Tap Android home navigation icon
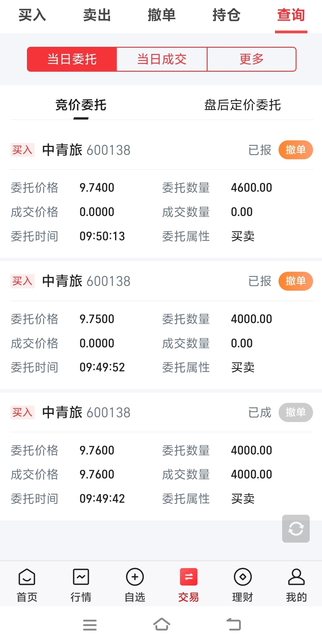The image size is (322, 644). pos(161,625)
